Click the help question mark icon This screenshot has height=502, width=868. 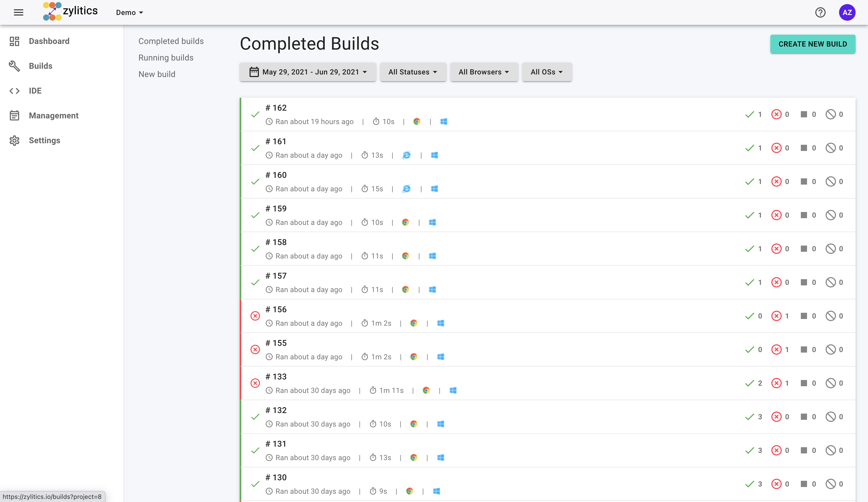820,12
